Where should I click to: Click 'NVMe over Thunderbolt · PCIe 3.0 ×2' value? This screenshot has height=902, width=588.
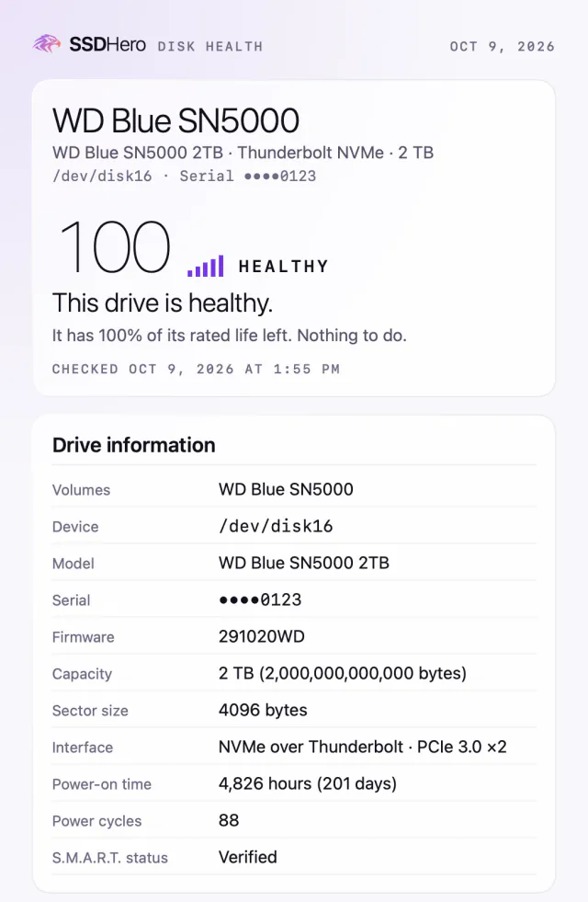pyautogui.click(x=363, y=747)
